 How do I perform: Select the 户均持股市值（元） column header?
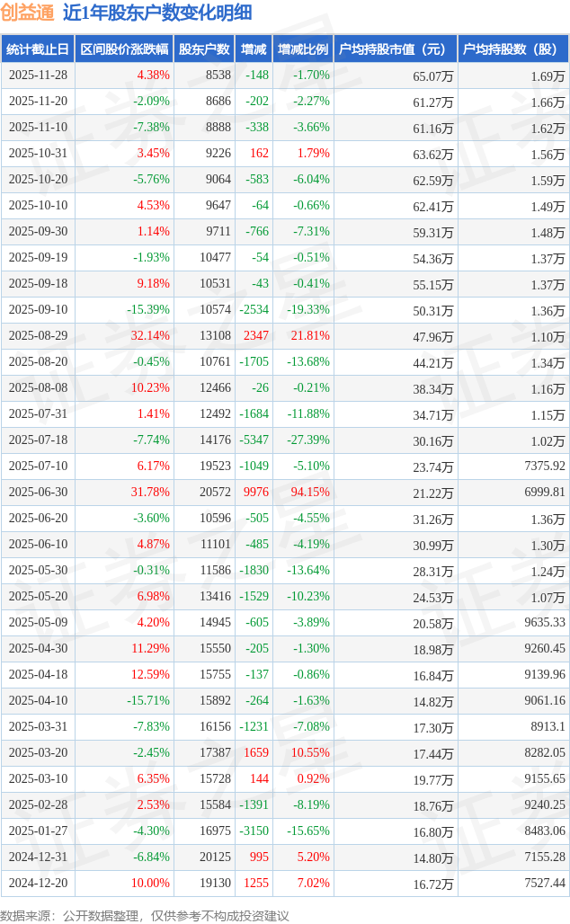click(395, 49)
